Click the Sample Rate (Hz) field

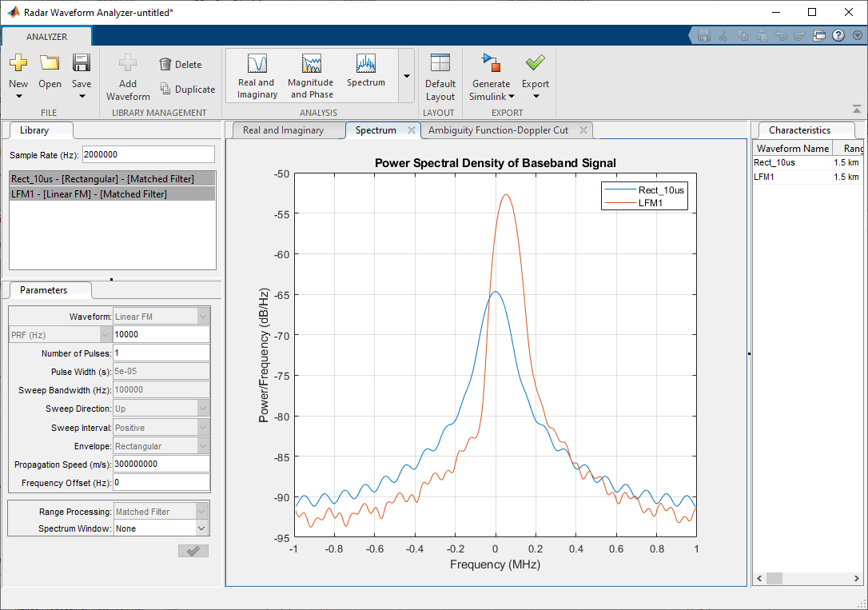tap(149, 154)
